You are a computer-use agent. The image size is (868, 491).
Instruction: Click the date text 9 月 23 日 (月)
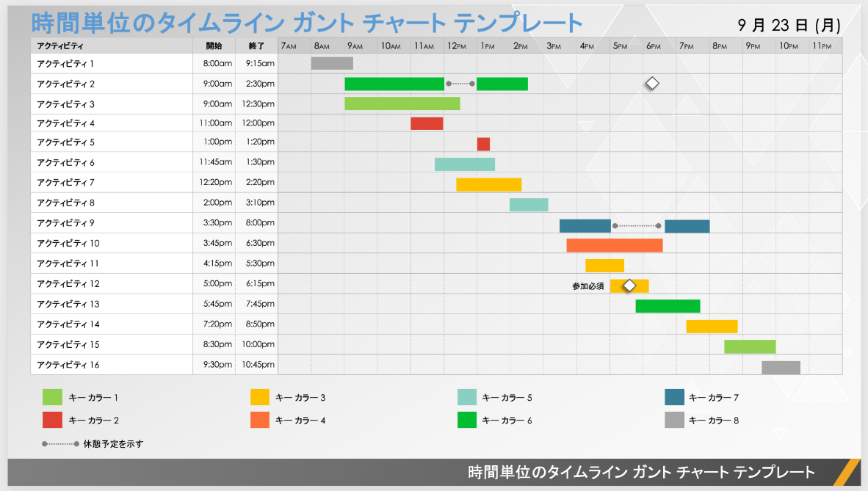[x=789, y=25]
